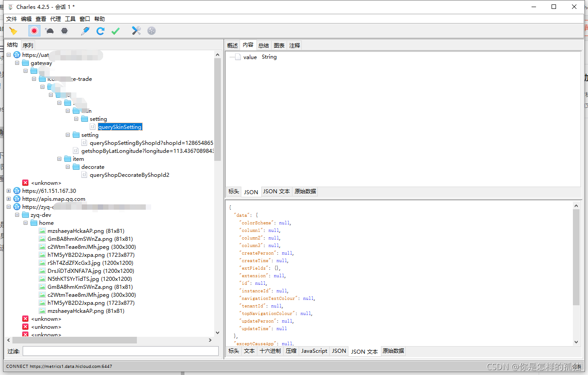Click red error icon beside first <unknown>
This screenshot has width=588, height=375.
click(x=25, y=183)
